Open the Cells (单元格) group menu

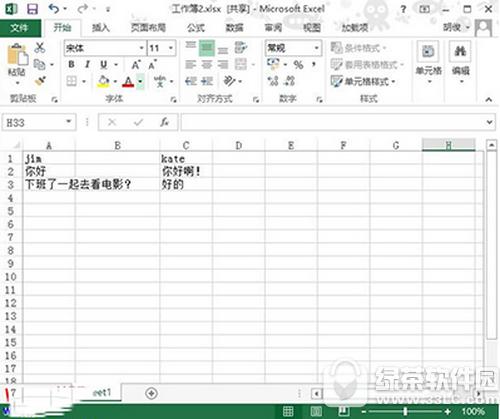[428, 63]
